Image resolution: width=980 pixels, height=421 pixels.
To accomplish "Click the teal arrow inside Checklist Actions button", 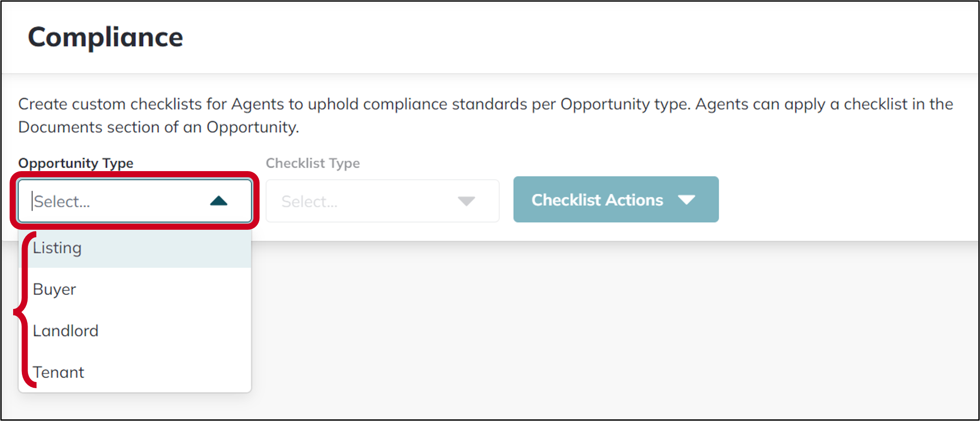I will click(x=687, y=200).
